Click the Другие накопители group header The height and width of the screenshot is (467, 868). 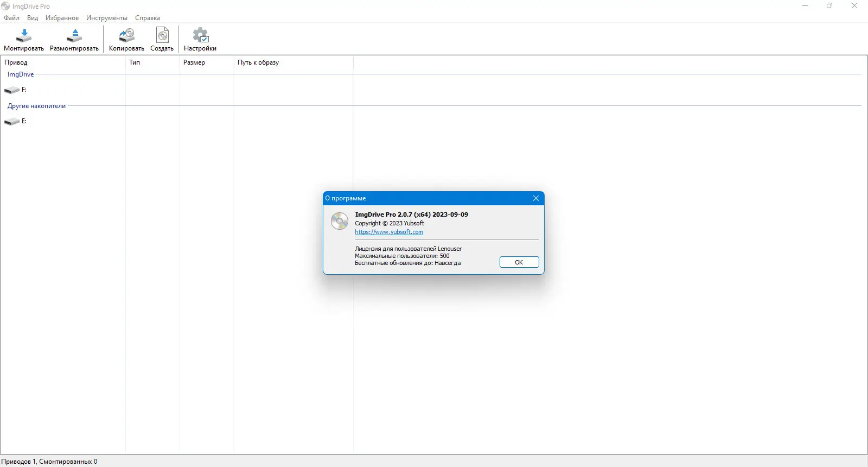[x=36, y=106]
